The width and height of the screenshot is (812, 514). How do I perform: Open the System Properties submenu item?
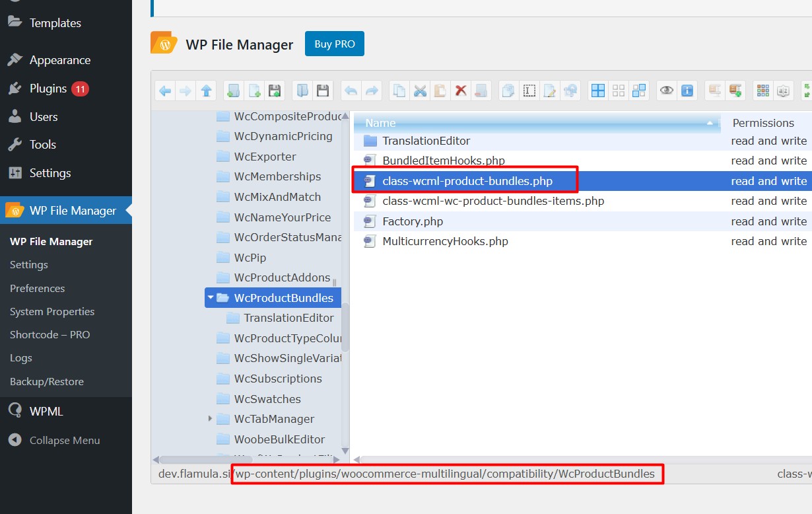click(x=52, y=312)
